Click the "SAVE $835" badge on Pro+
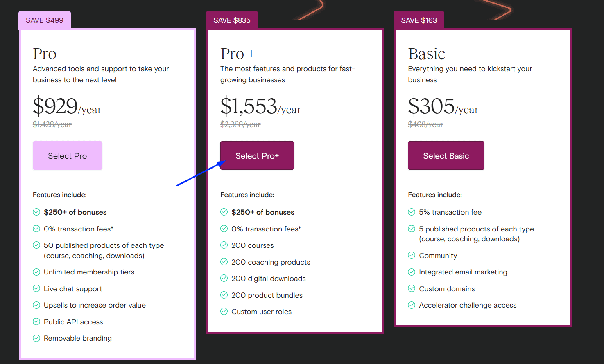 click(x=232, y=20)
